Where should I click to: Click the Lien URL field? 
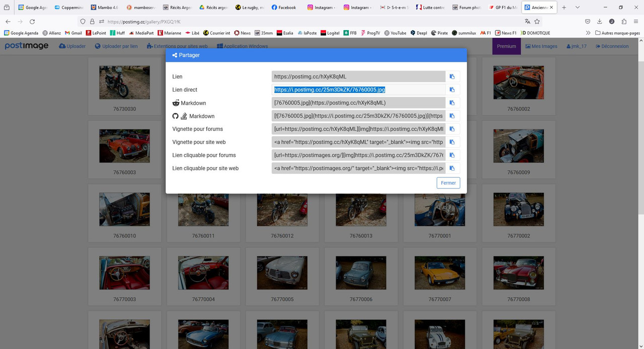[358, 77]
